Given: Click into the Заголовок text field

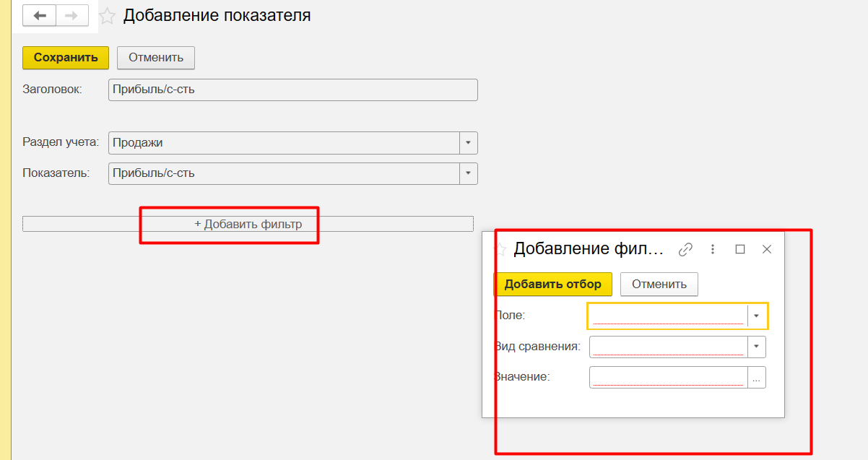Looking at the screenshot, I should point(292,90).
